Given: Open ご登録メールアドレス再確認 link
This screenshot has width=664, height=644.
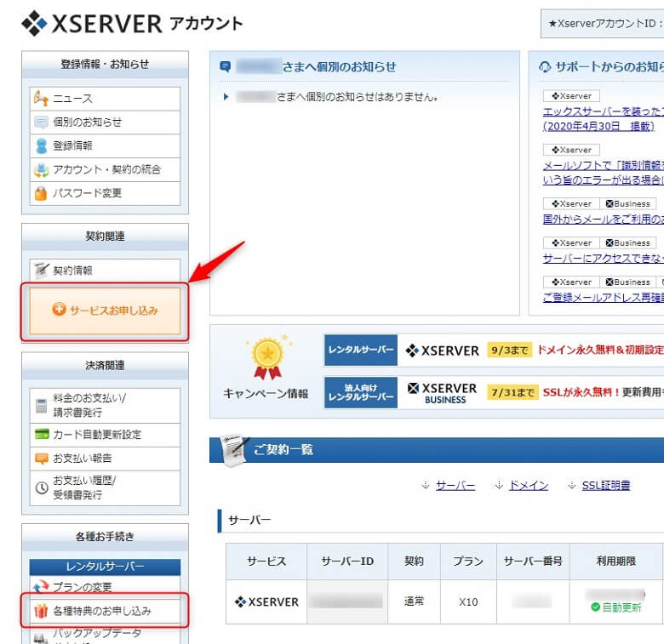Looking at the screenshot, I should (x=603, y=297).
